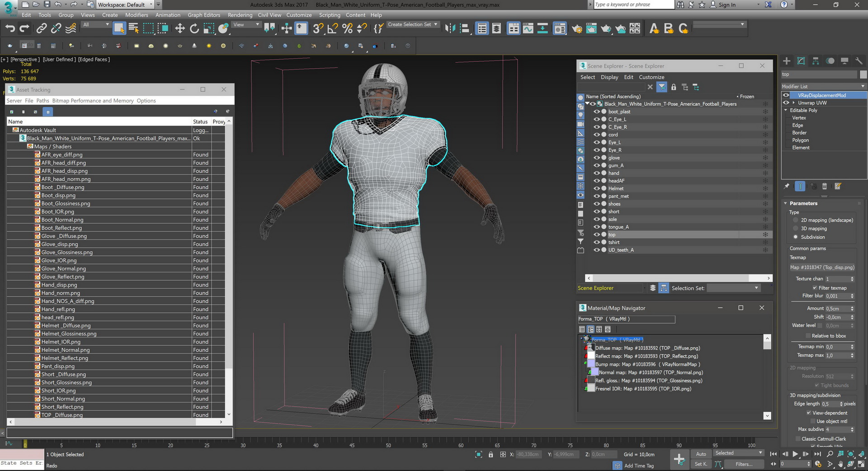Open the Rendering menu
868x471 pixels.
tap(240, 15)
